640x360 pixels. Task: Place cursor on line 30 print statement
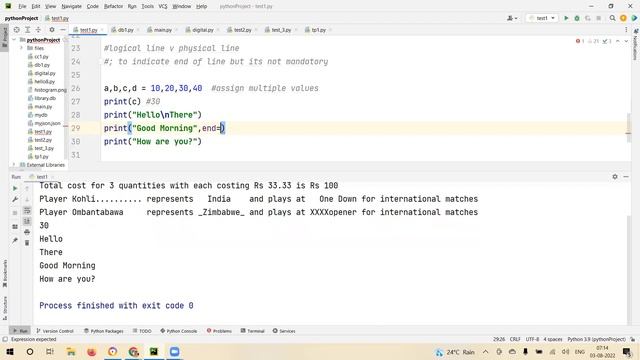(153, 142)
